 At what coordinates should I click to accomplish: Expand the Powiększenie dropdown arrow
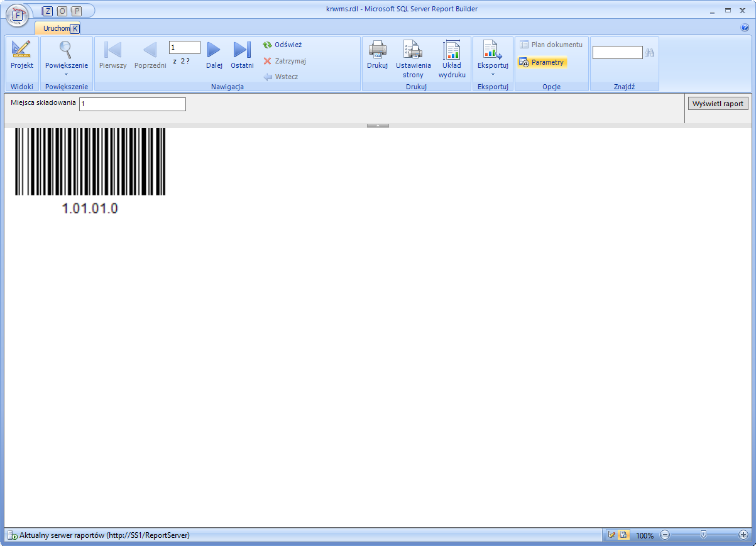[x=66, y=75]
